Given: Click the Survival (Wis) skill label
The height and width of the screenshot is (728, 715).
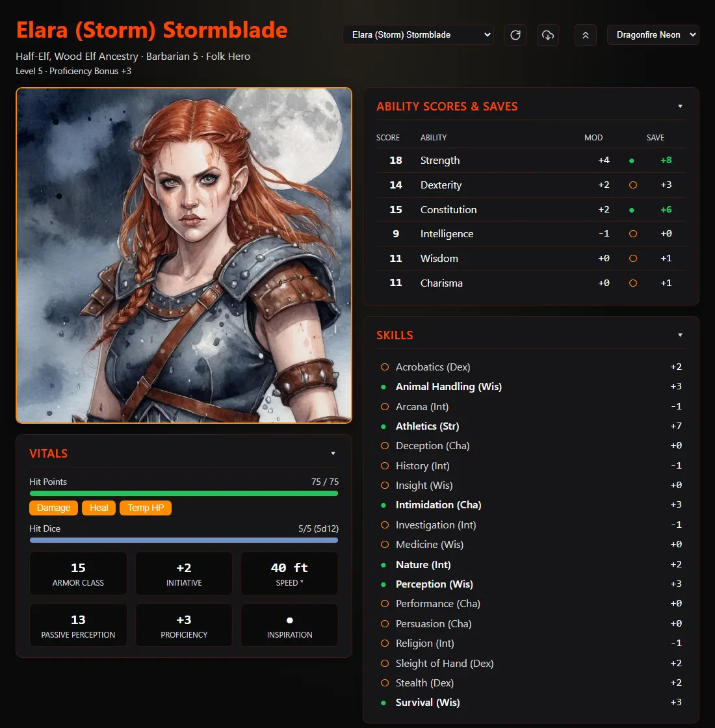Looking at the screenshot, I should 428,703.
